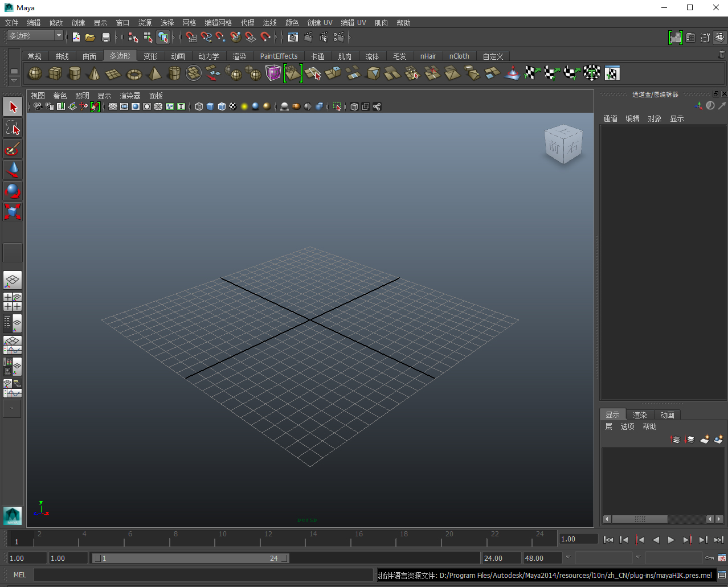The width and height of the screenshot is (728, 587).
Task: Select the Scale tool in the toolbox
Action: click(13, 212)
